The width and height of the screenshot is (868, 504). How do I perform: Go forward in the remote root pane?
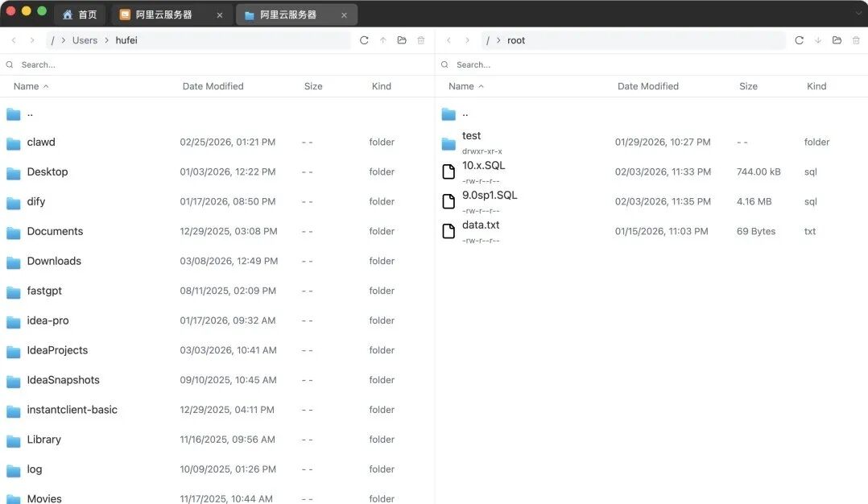coord(467,40)
